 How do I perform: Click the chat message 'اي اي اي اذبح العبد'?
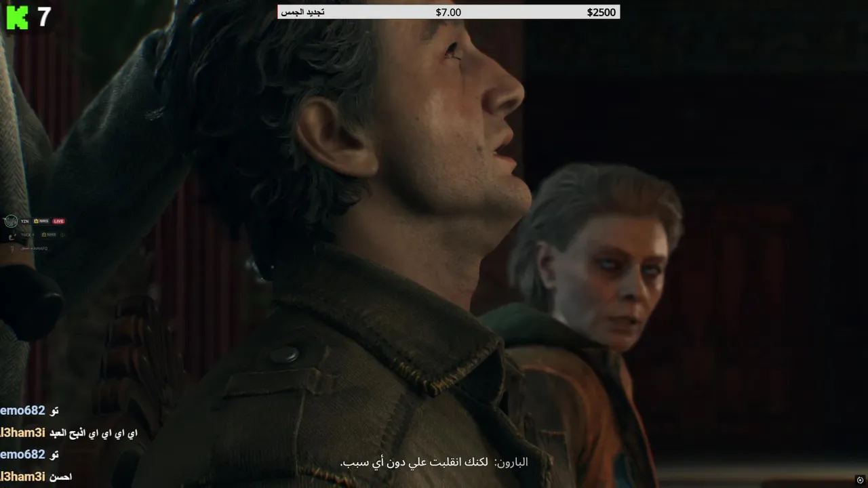pos(94,432)
